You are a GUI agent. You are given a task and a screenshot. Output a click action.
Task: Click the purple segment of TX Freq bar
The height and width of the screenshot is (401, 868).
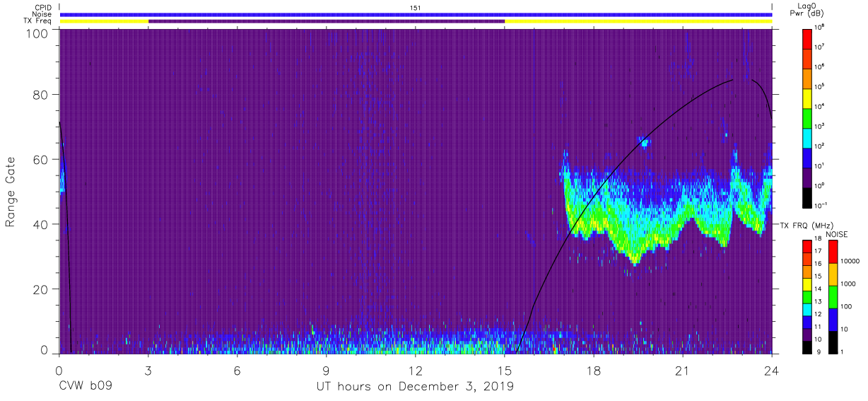tap(327, 21)
